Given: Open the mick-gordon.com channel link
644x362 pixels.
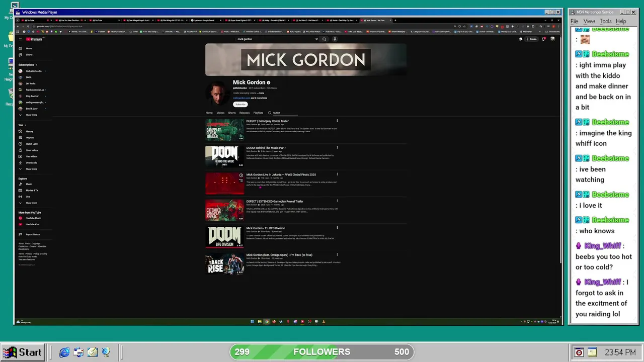Looking at the screenshot, I should [242, 98].
